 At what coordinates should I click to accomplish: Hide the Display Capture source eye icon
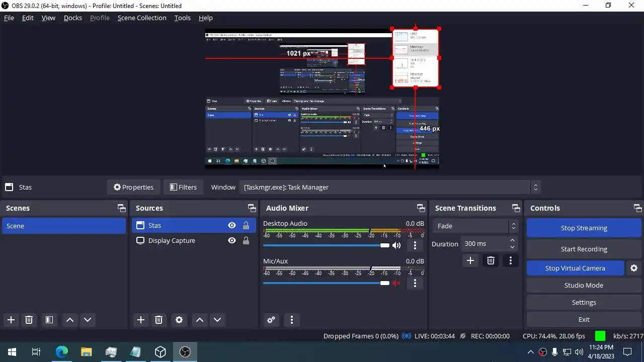(232, 240)
